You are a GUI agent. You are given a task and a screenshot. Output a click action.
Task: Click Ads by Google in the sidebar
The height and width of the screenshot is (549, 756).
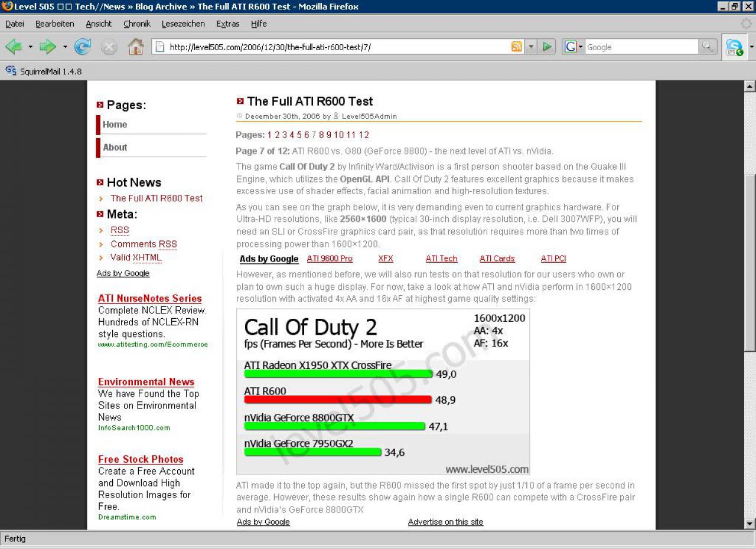coord(123,273)
